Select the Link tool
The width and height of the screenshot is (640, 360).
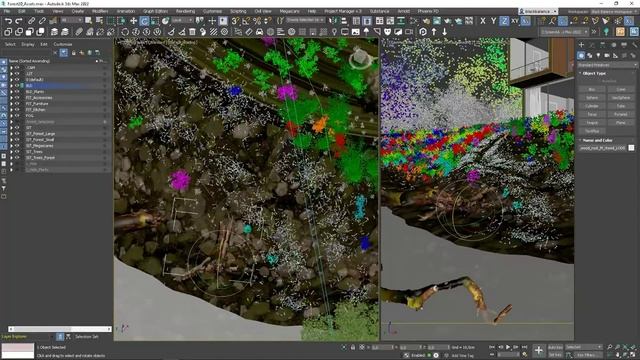coord(31,20)
